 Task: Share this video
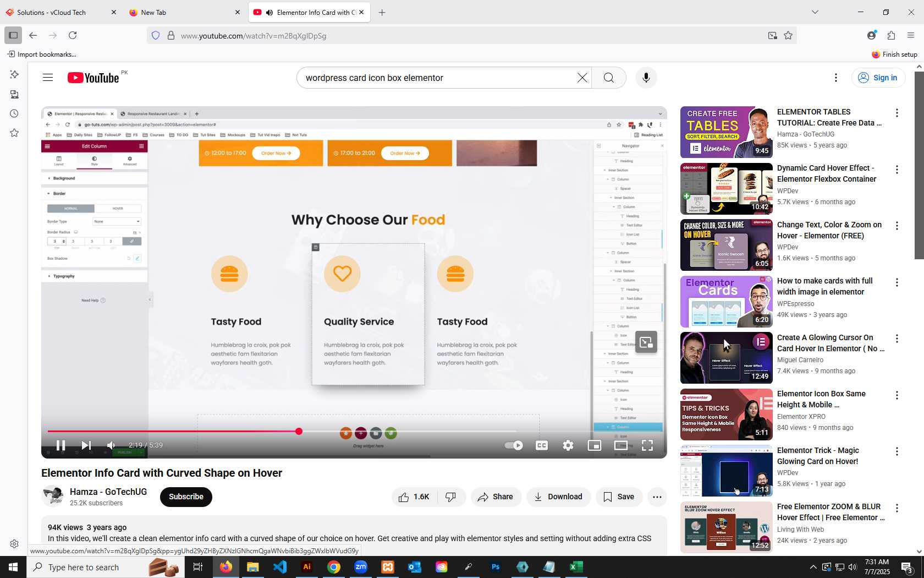[496, 497]
